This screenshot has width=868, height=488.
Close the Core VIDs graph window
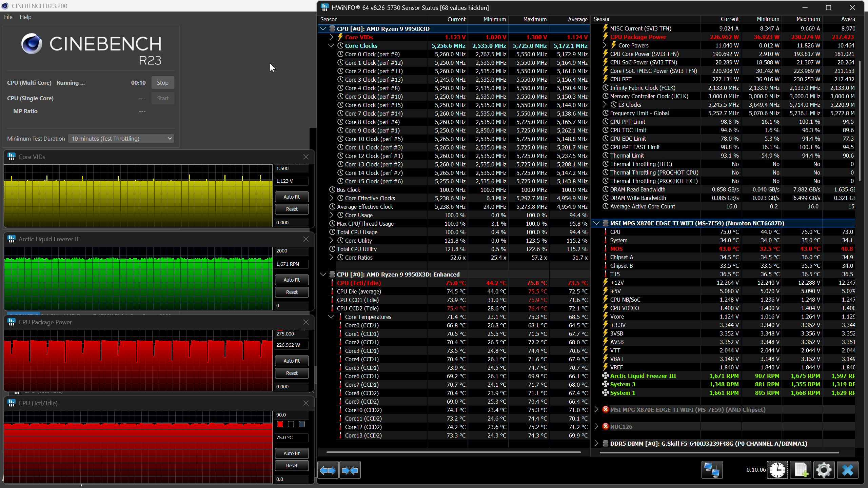coord(306,157)
